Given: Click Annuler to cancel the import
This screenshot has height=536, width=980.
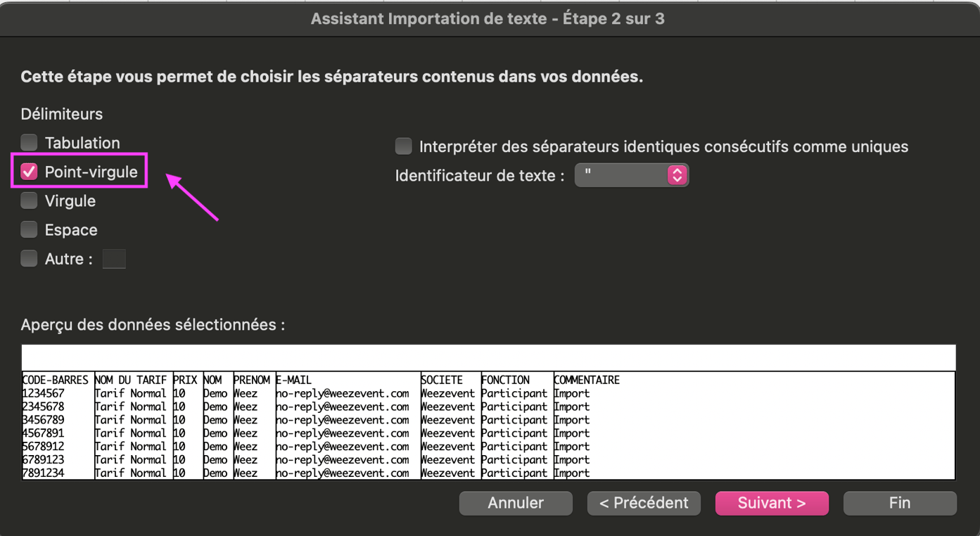Looking at the screenshot, I should (516, 503).
